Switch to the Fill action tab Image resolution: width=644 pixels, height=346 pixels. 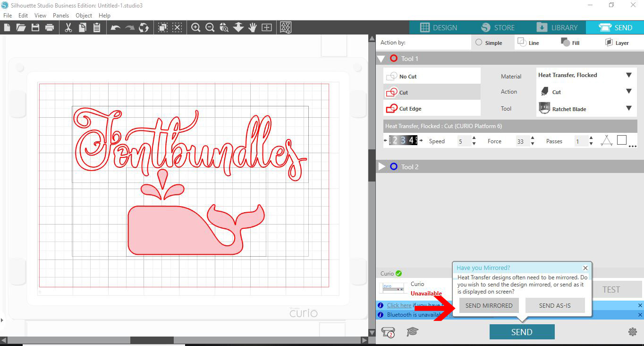click(x=570, y=43)
